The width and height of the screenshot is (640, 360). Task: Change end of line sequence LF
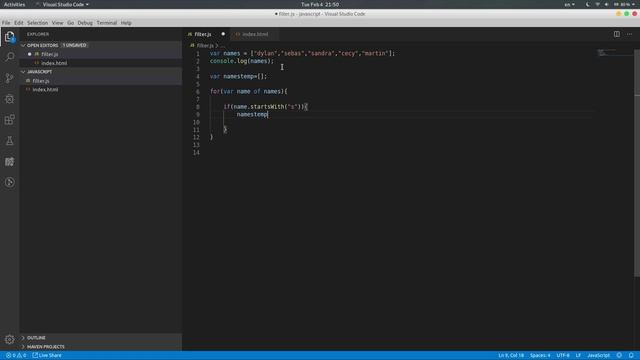point(578,356)
